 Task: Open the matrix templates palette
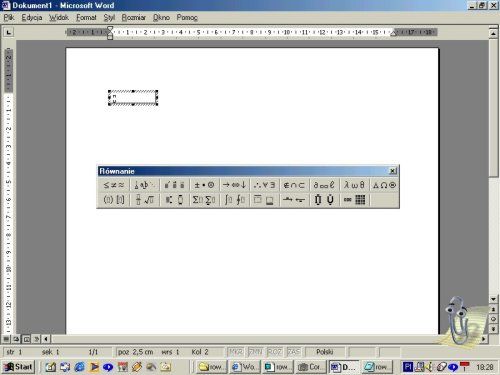(354, 200)
